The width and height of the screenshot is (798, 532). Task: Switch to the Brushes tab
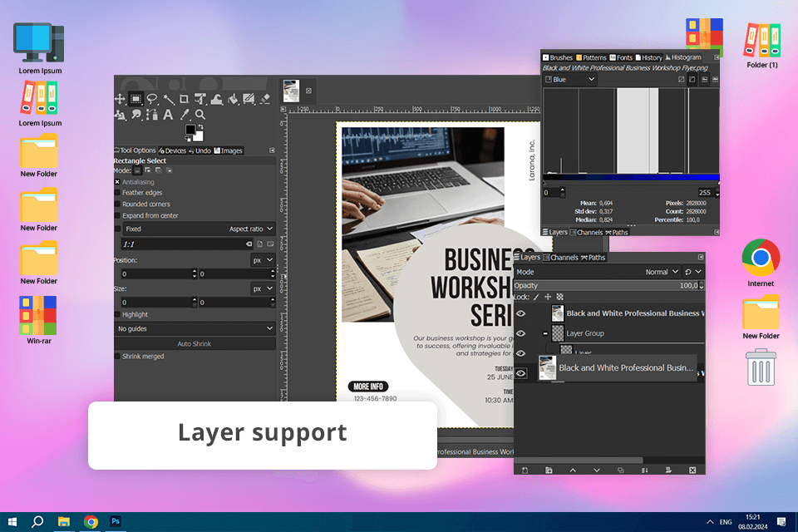pyautogui.click(x=558, y=57)
